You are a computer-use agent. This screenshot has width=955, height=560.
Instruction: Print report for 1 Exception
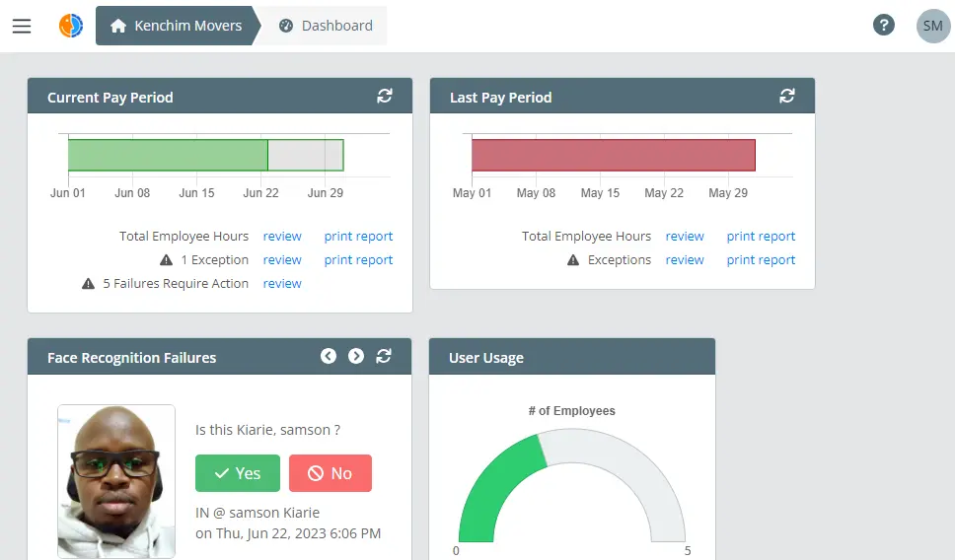pos(358,260)
